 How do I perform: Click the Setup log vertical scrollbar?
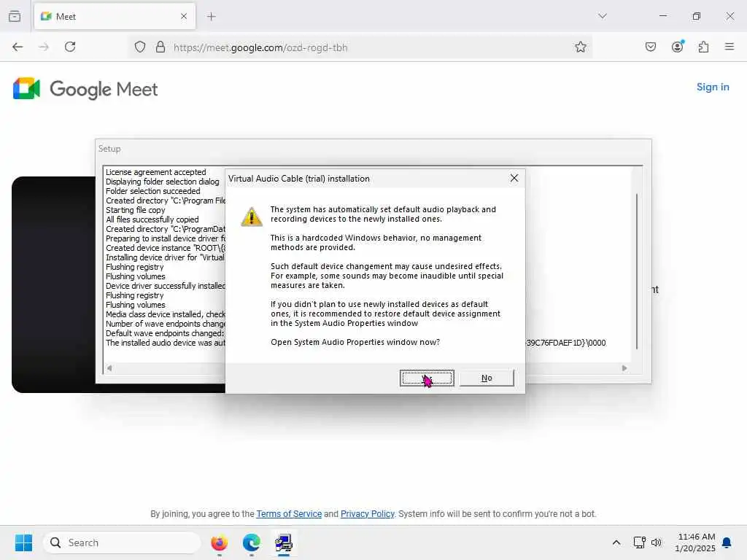(x=637, y=271)
